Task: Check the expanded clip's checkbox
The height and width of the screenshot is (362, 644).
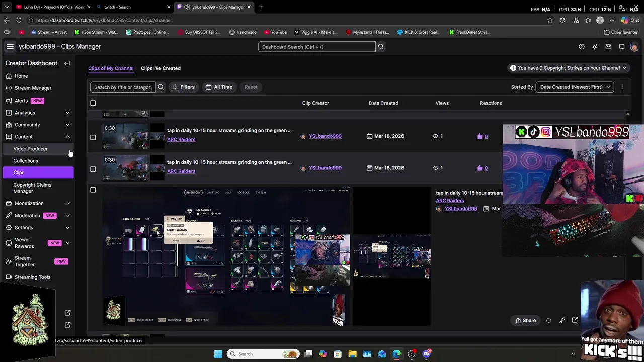Action: click(93, 190)
